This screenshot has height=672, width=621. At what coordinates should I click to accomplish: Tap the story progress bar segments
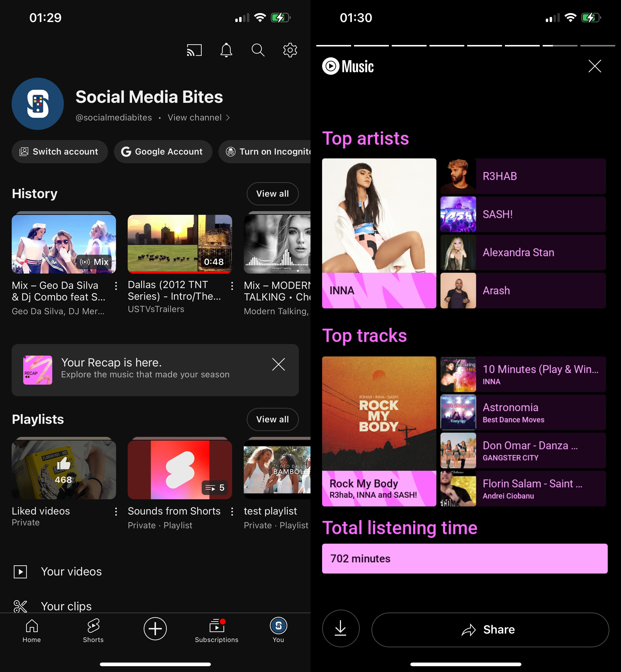click(x=466, y=45)
